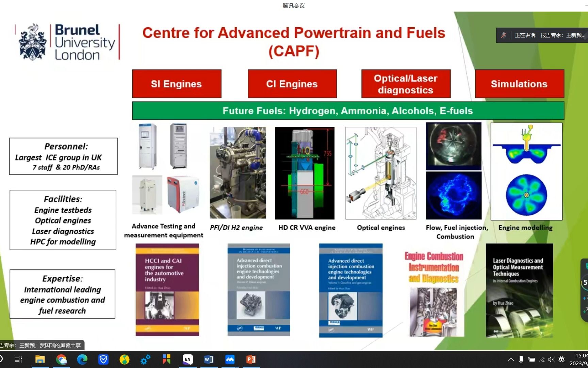Image resolution: width=588 pixels, height=368 pixels.
Task: Click the Engine modelling simulation image
Action: coord(526,171)
